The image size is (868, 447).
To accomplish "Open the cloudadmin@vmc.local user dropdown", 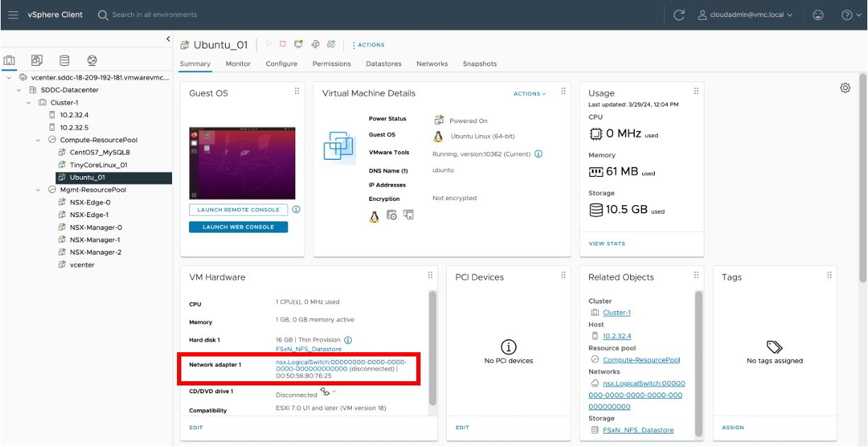I will click(744, 15).
